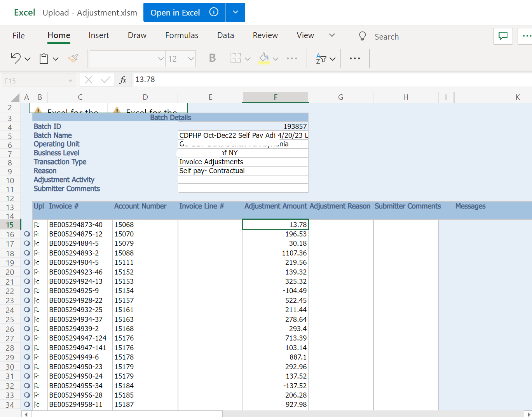Viewport: 532px width, 417px height.
Task: Open the Sort & Filter icon
Action: pyautogui.click(x=321, y=59)
